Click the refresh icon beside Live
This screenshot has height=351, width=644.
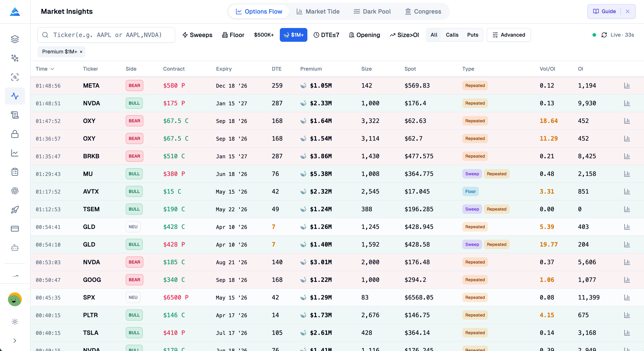(x=604, y=35)
